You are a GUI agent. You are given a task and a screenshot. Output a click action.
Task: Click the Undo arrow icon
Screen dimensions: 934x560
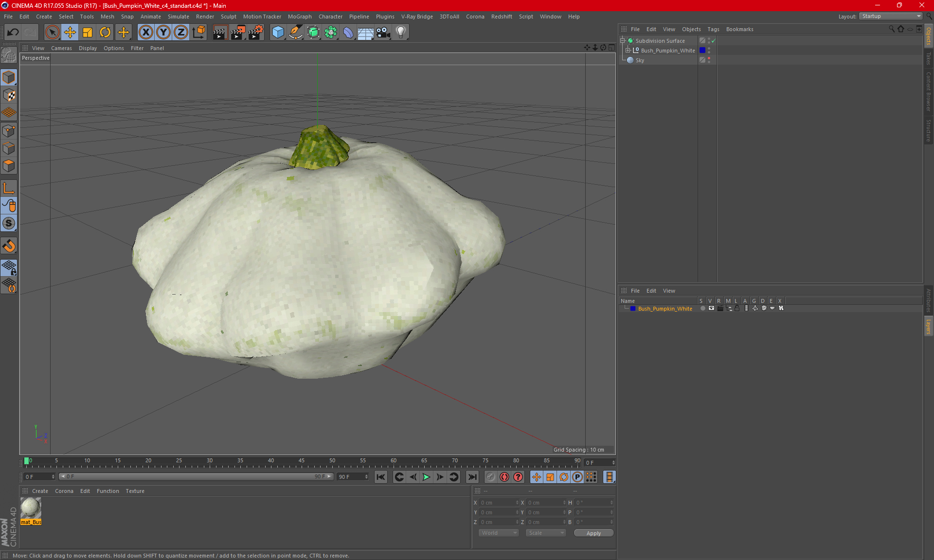(x=13, y=33)
